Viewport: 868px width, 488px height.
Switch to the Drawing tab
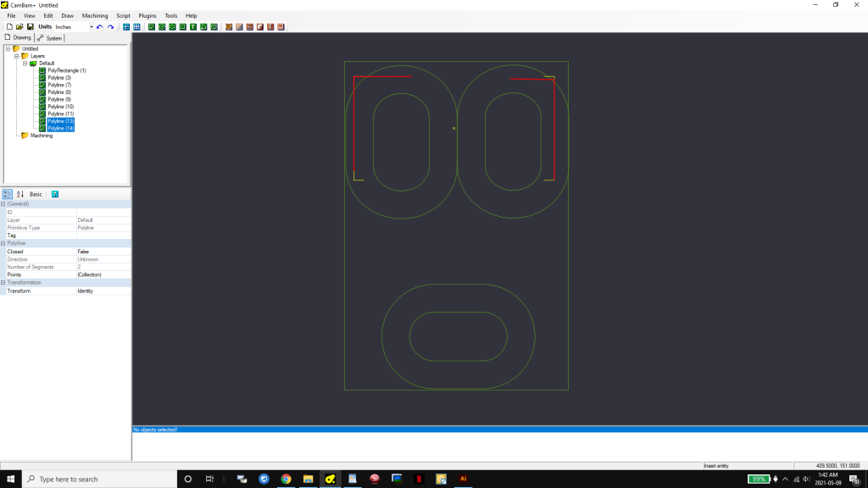(x=19, y=37)
